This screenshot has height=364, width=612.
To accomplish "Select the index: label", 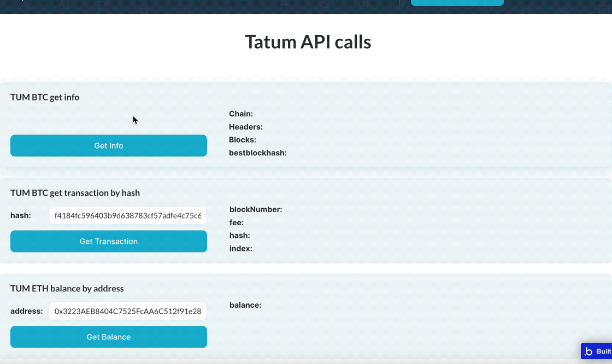I will pos(241,248).
